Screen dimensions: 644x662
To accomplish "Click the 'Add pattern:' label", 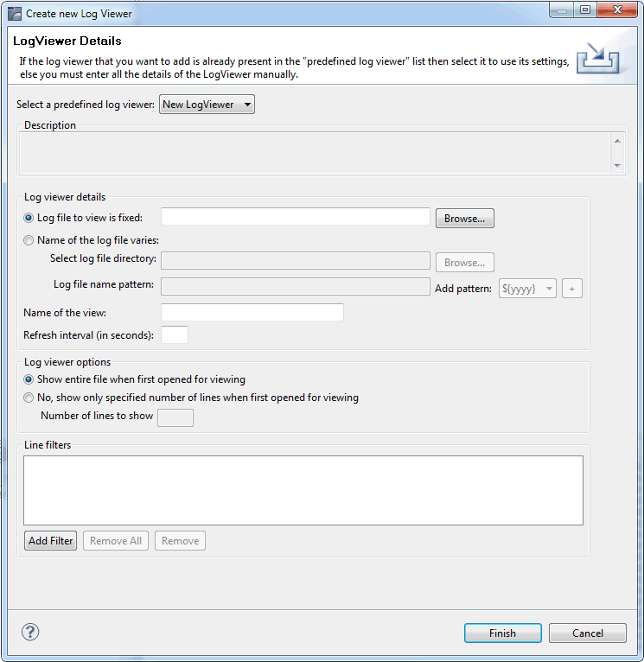I will pyautogui.click(x=463, y=289).
